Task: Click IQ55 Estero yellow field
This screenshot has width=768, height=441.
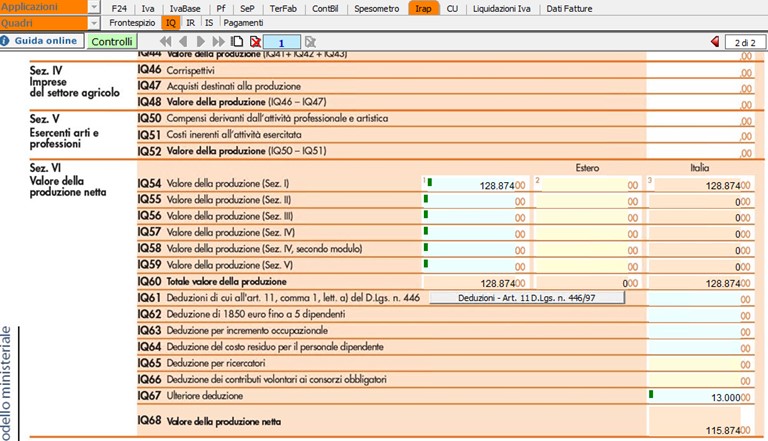Action: [x=588, y=200]
